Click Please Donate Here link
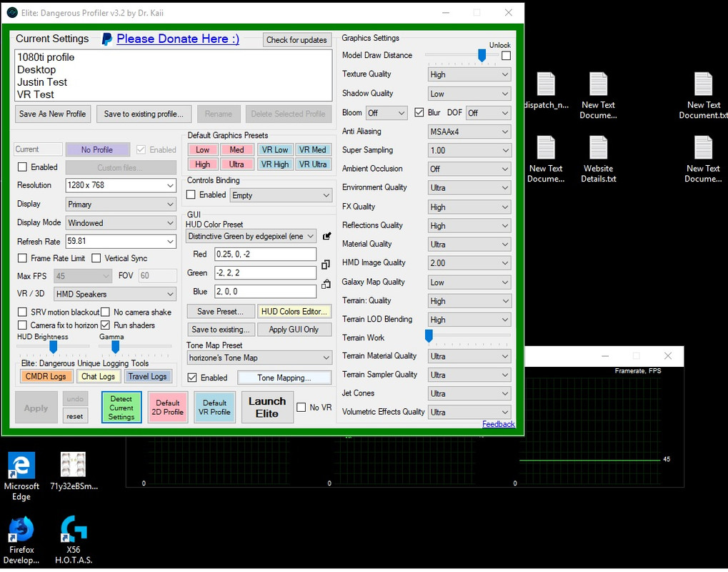 tap(178, 39)
